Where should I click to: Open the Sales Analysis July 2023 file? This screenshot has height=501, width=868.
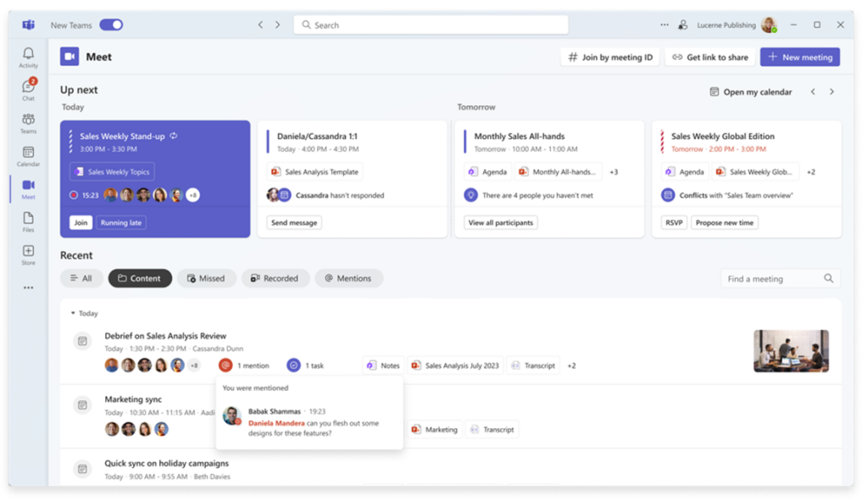point(455,365)
